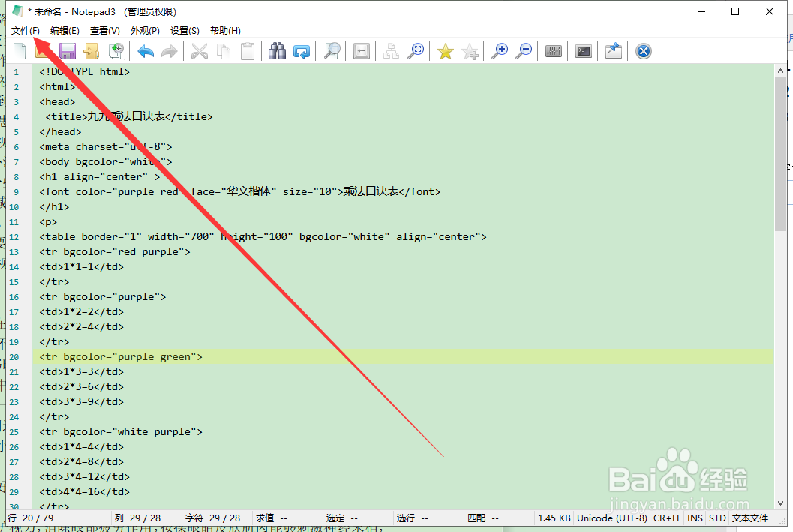793x532 pixels.
Task: Click status bar entry "求值 --"
Action: pyautogui.click(x=272, y=518)
